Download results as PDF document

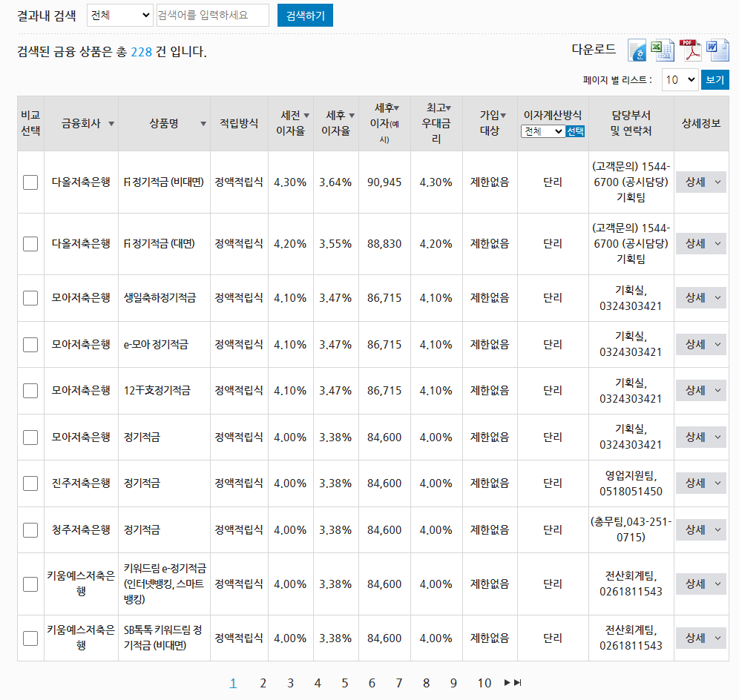(x=690, y=50)
